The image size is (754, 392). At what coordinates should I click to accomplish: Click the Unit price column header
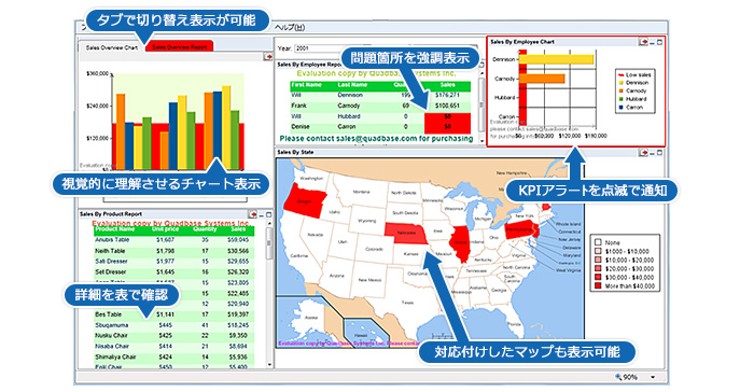click(165, 229)
